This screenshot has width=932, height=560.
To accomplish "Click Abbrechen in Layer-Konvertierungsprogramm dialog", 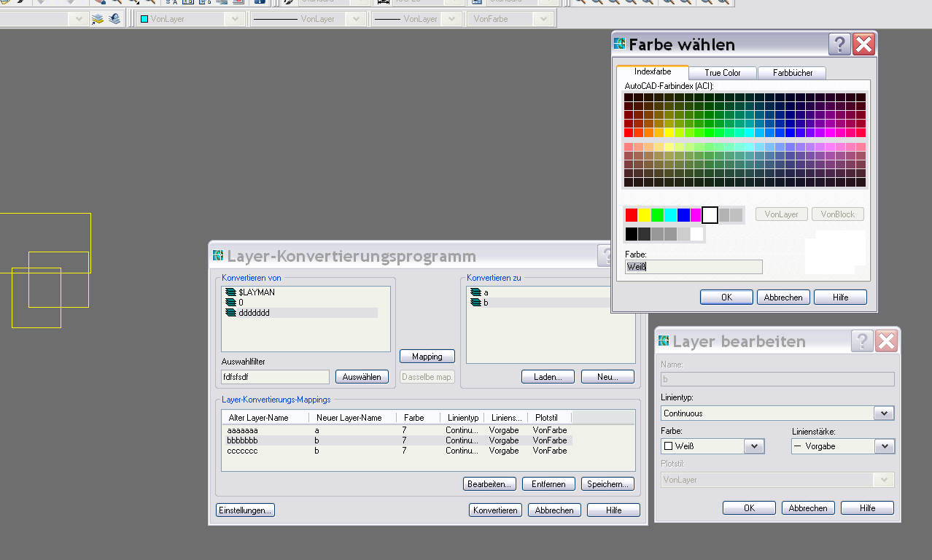I will tap(554, 510).
